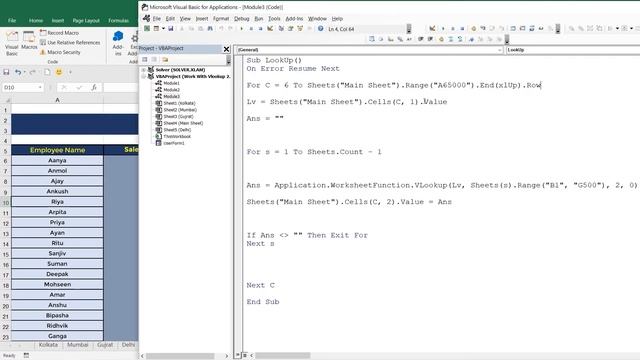Select Sheet1 (Kolkata) in project tree
Image resolution: width=640 pixels, height=360 pixels.
point(179,103)
